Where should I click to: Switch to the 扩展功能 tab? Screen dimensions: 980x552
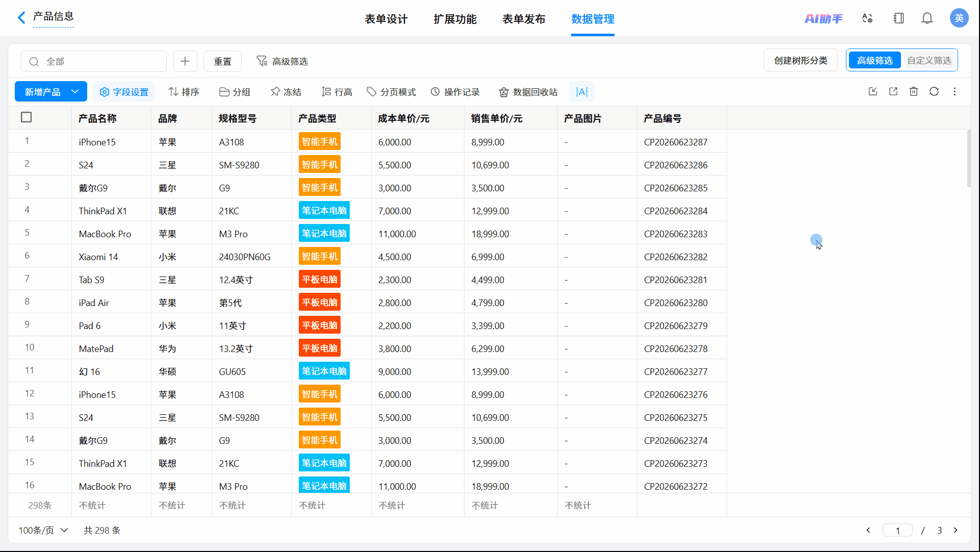pos(455,19)
